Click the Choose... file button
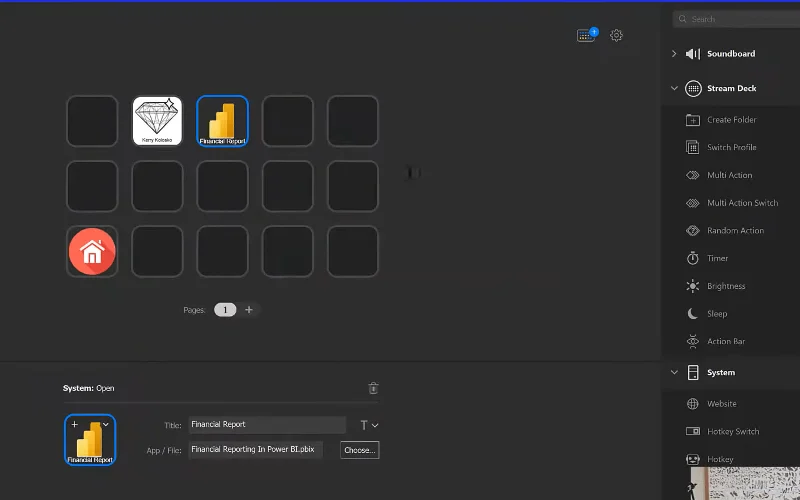Image resolution: width=800 pixels, height=500 pixels. click(x=360, y=450)
